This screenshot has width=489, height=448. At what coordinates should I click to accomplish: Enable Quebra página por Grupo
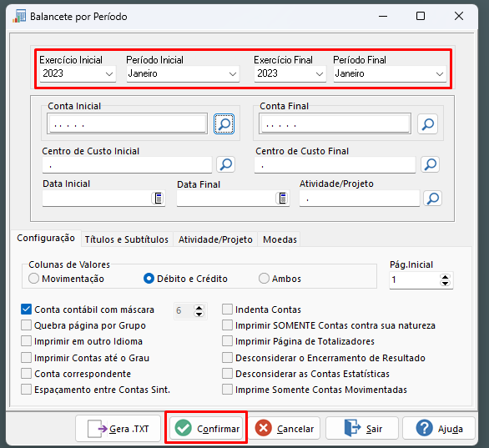(26, 325)
